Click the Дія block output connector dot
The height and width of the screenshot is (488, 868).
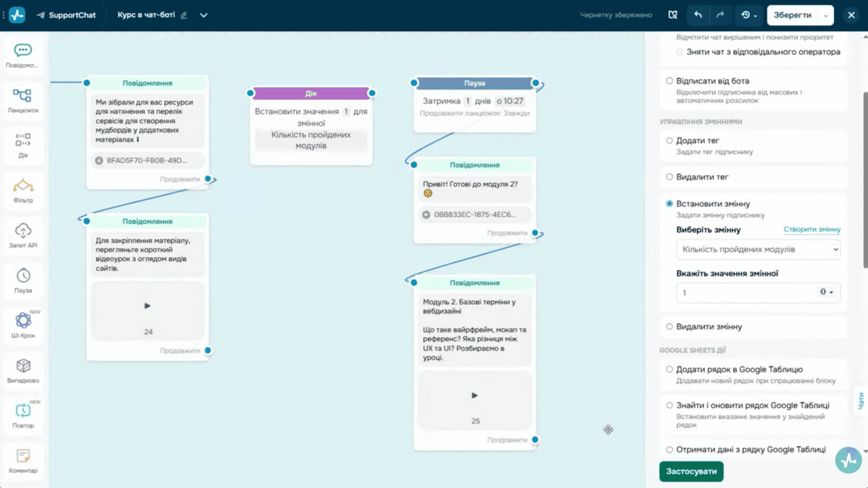click(x=372, y=93)
